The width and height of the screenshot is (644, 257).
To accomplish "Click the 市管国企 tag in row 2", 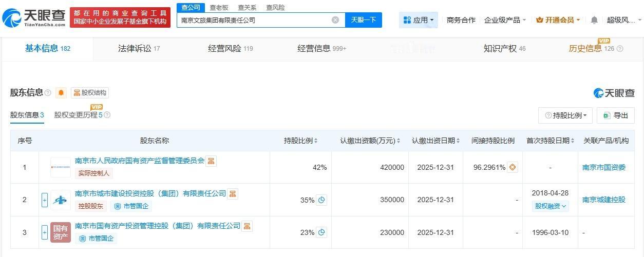I will [x=131, y=206].
